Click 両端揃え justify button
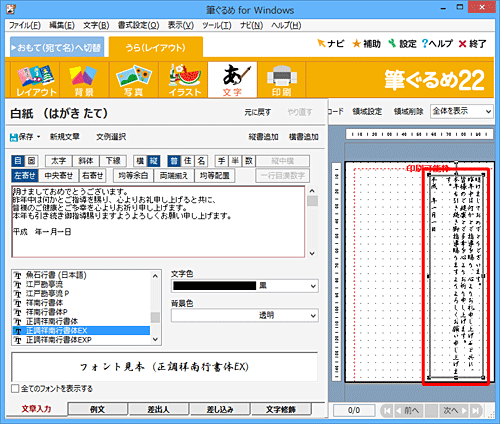500x424 pixels. point(174,176)
